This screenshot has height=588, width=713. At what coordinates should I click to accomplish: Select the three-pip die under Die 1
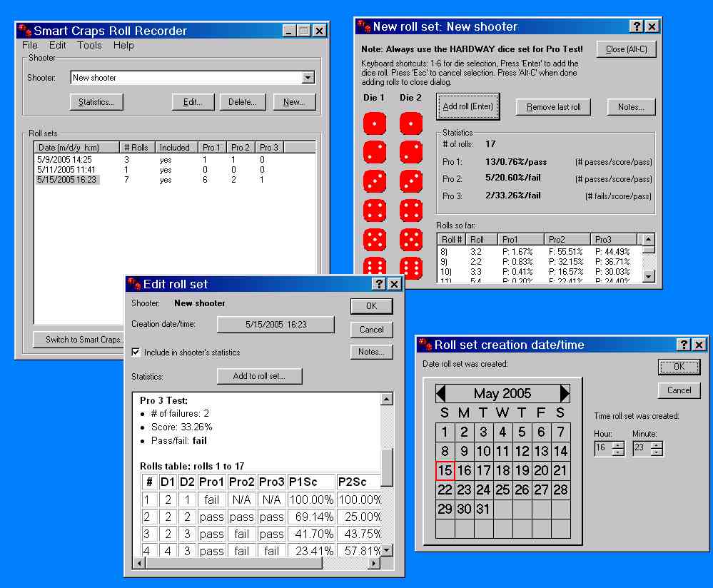coord(374,181)
